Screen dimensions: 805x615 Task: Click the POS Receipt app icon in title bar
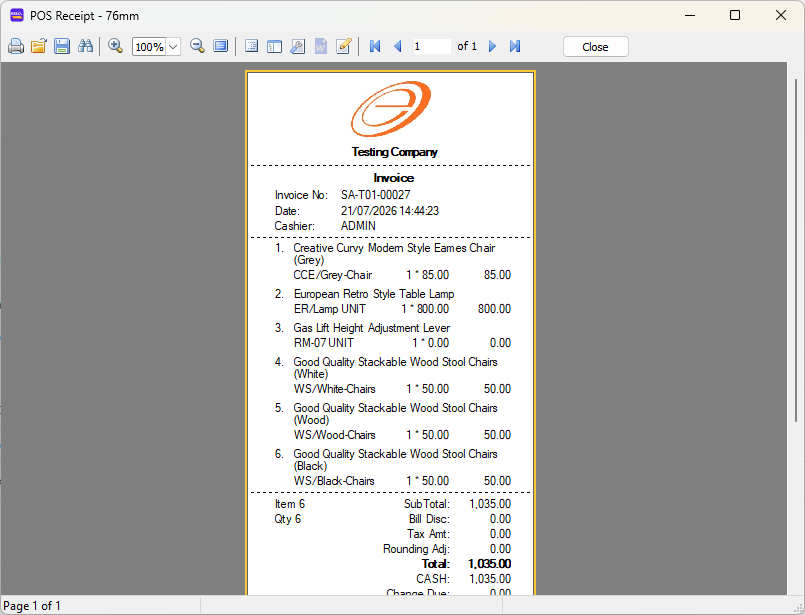point(17,16)
